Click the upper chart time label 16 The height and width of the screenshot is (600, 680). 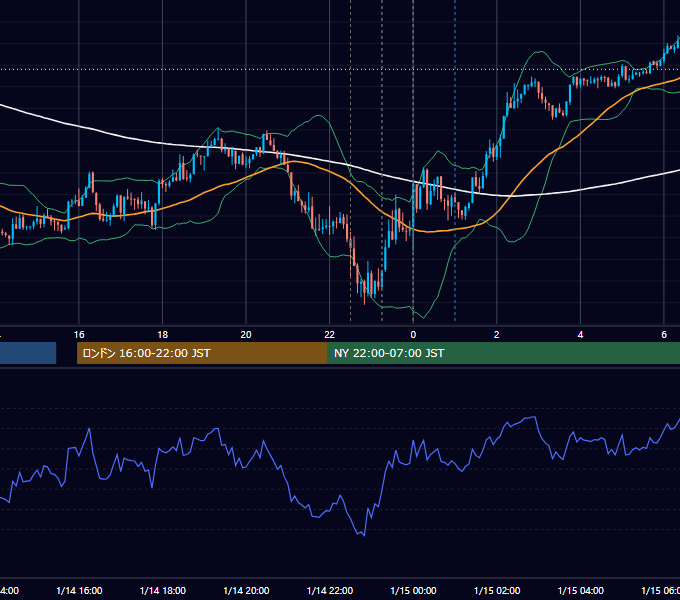point(79,335)
